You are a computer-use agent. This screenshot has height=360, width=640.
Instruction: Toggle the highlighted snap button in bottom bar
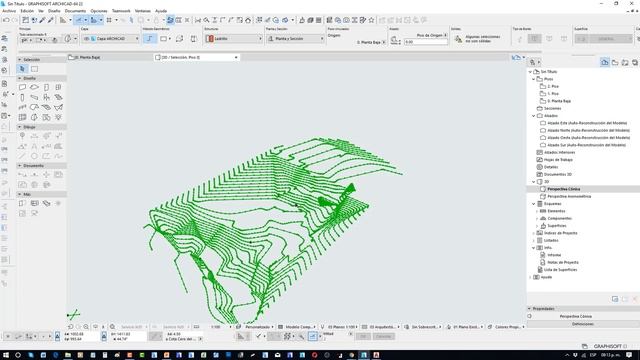coord(312,336)
